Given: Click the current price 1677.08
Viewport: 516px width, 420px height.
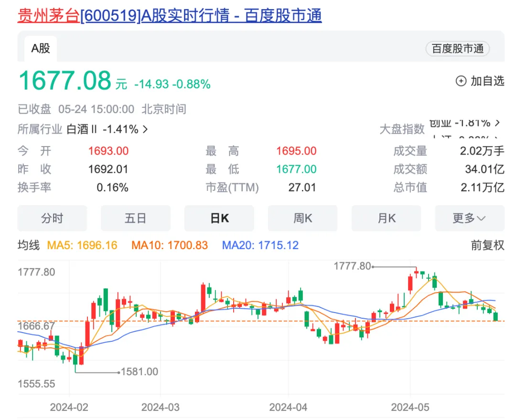Looking at the screenshot, I should click(65, 81).
